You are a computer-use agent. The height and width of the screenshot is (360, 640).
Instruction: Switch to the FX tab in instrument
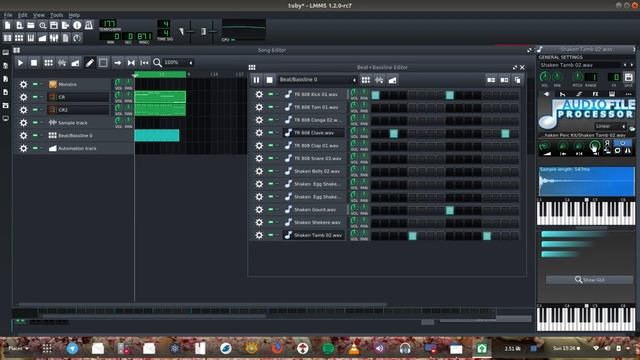(x=596, y=94)
